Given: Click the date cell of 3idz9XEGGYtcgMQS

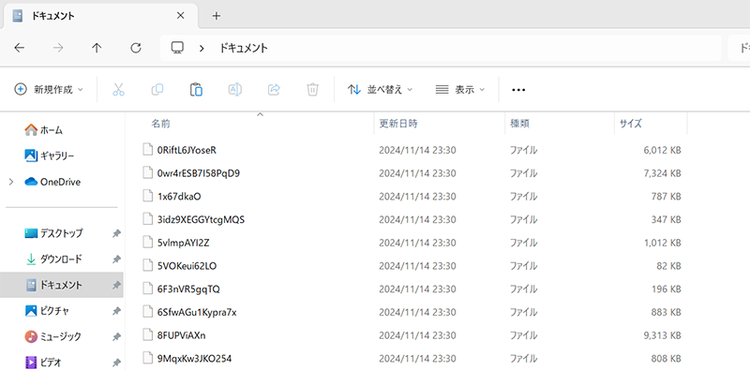Looking at the screenshot, I should 418,219.
